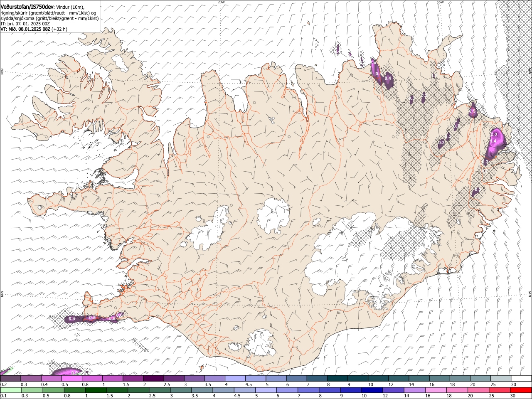Pick the darkest purple top-row swatch starting at 2
This screenshot has height=399, width=532.
click(153, 378)
